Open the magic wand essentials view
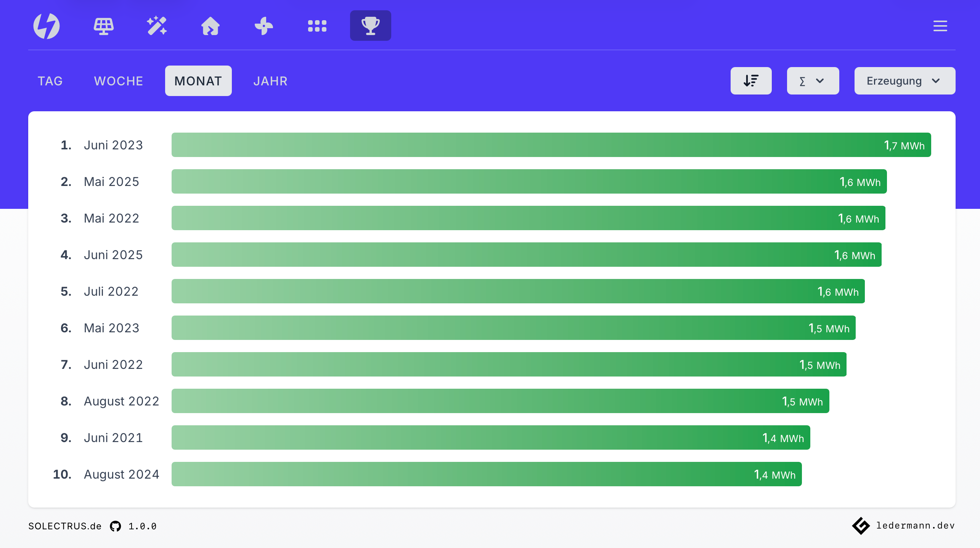Viewport: 980px width, 548px height. (x=157, y=26)
